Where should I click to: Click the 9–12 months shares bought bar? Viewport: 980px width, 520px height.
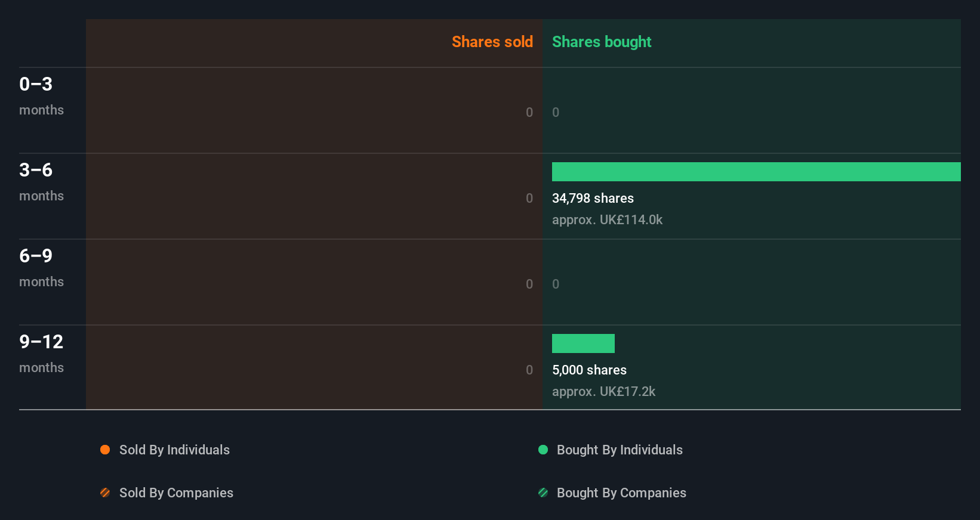click(583, 343)
